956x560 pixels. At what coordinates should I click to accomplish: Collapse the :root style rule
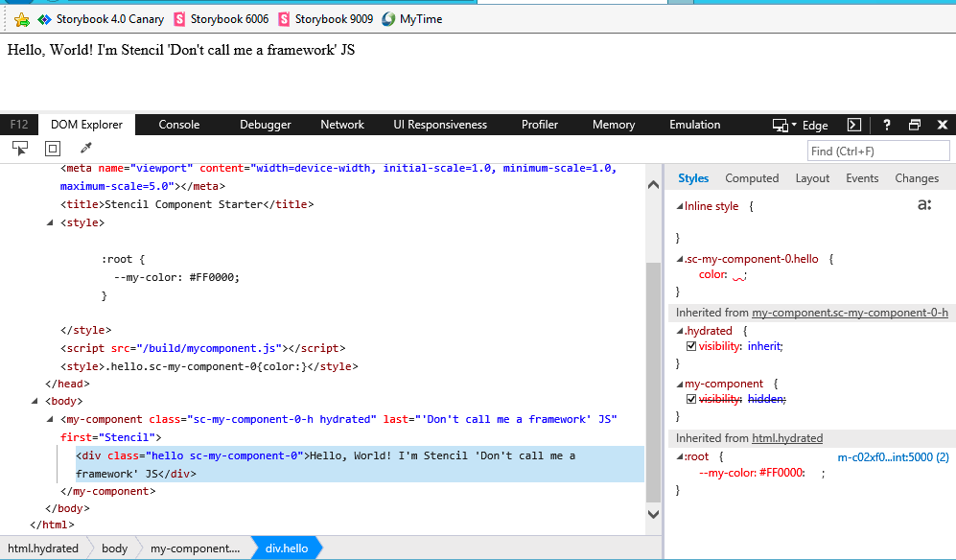(680, 456)
